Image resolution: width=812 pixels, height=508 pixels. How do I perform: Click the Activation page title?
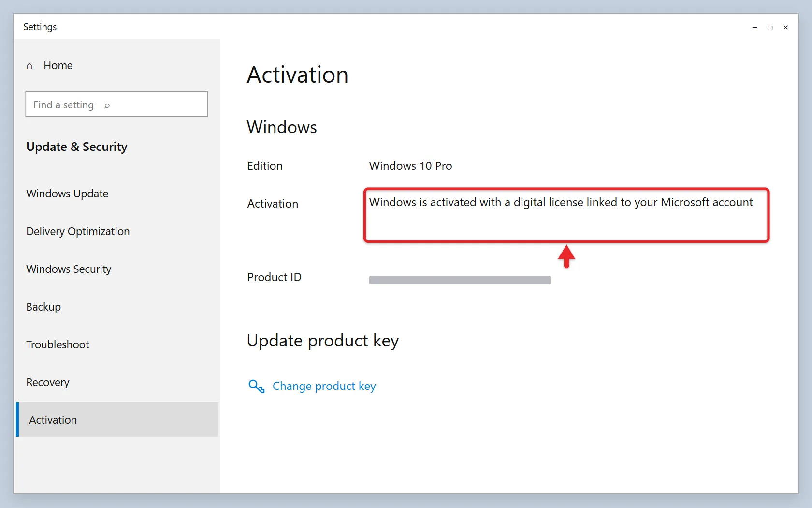point(298,75)
